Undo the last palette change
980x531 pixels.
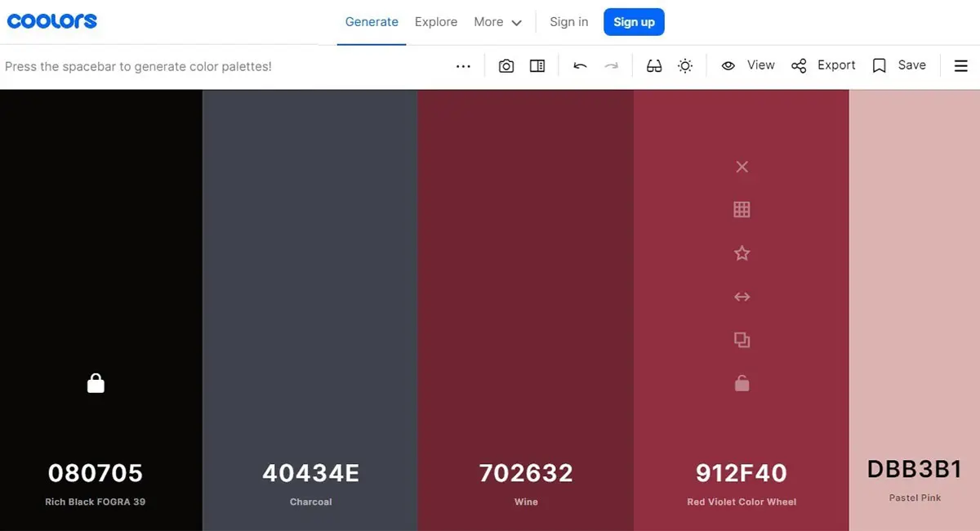click(580, 66)
